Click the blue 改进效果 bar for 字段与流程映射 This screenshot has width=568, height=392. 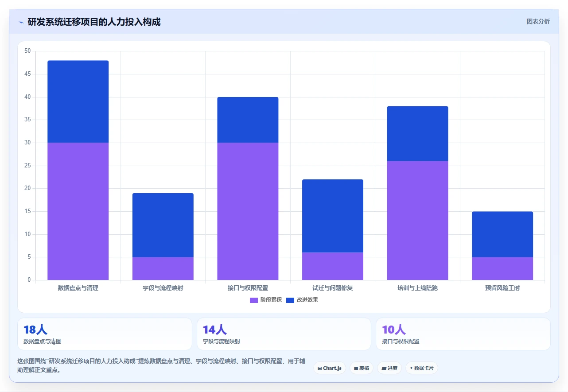pyautogui.click(x=163, y=225)
